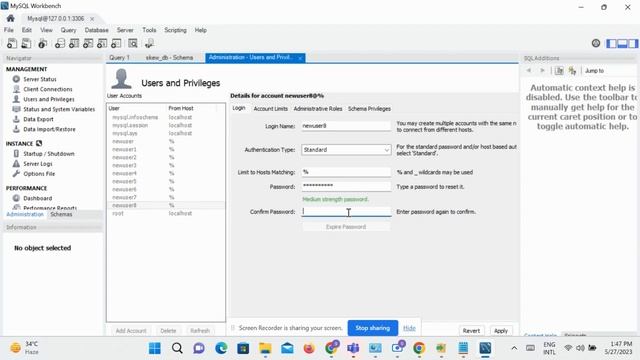Click the Login Name input field
This screenshot has height=360, width=640.
346,126
